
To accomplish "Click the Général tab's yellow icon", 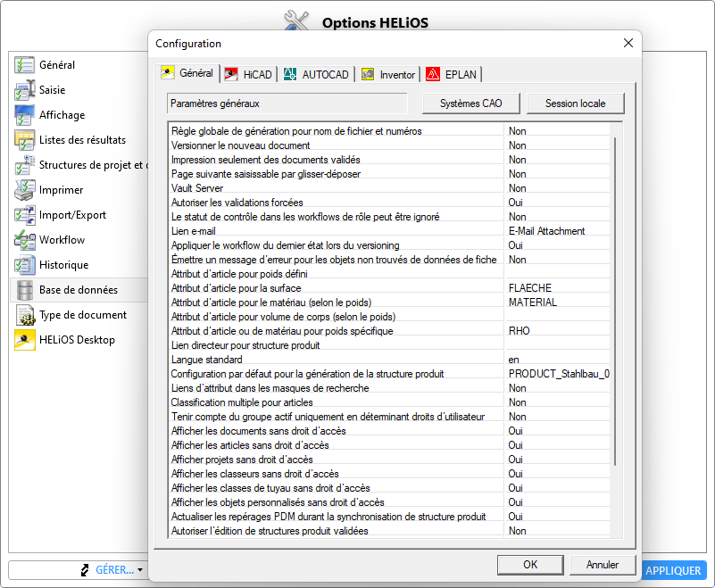I will click(167, 72).
